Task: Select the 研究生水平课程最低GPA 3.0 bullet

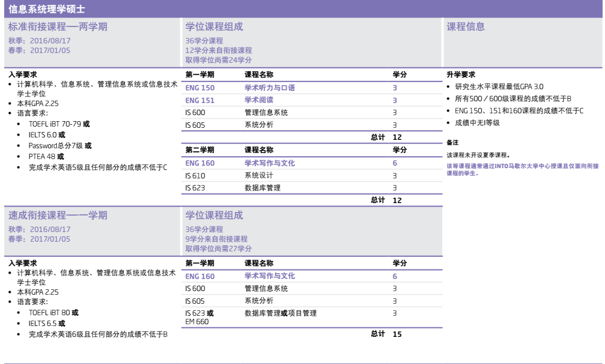Action: (499, 87)
